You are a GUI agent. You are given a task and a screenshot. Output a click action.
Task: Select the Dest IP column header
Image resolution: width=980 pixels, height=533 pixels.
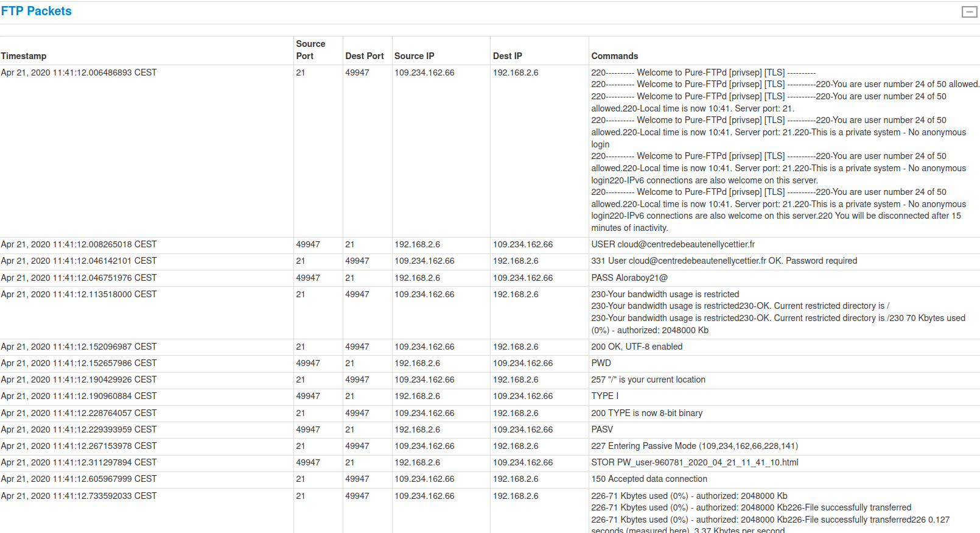coord(507,56)
